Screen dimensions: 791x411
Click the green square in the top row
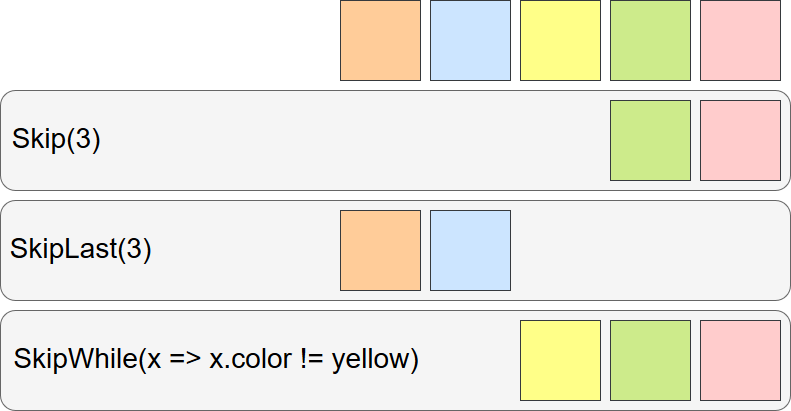pos(650,40)
